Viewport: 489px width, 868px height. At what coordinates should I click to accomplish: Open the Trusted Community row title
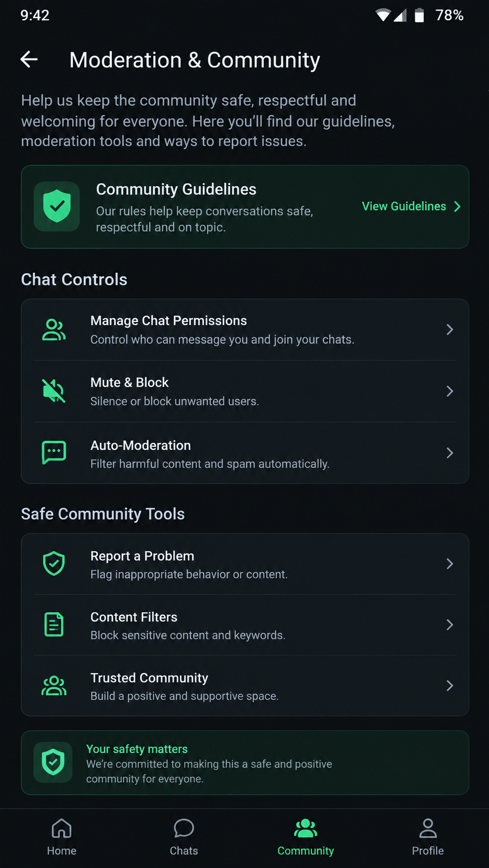[x=149, y=678]
